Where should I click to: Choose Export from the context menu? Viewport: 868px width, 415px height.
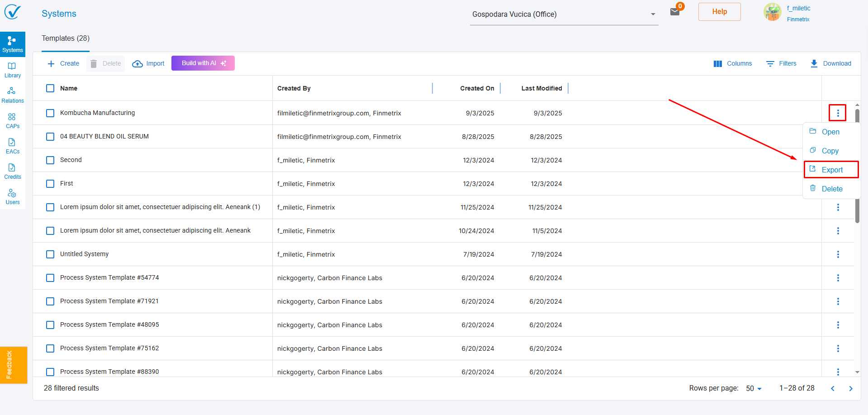tap(831, 170)
